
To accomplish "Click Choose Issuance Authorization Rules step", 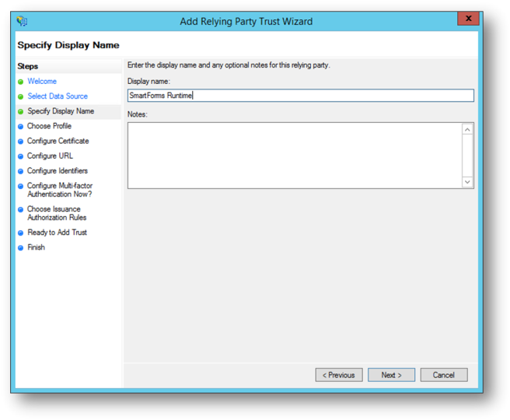I will click(57, 213).
